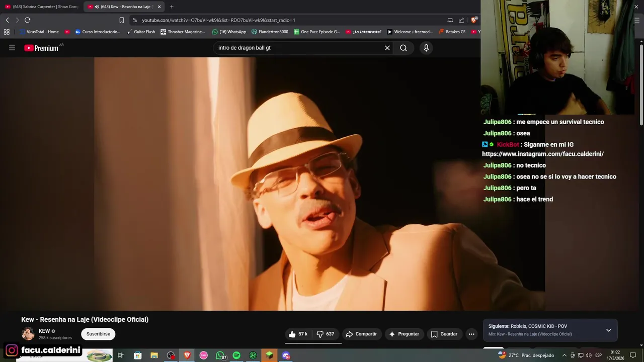Viewport: 644px width, 362px height.
Task: Open Welcome freemed bookmark
Action: [410, 32]
